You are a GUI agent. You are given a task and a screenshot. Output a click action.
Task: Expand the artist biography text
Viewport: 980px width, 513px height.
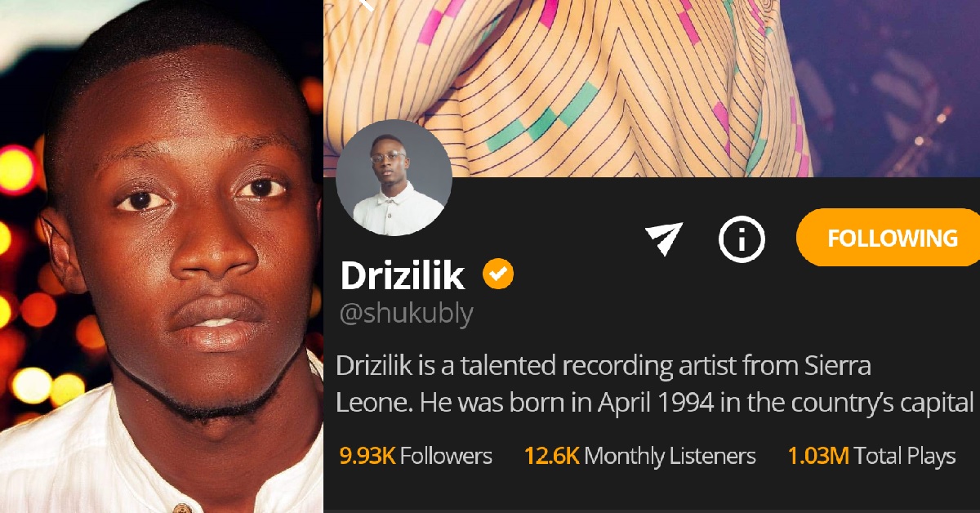(x=657, y=384)
